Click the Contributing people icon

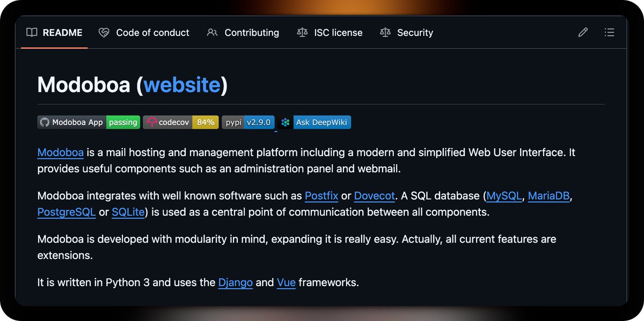212,33
